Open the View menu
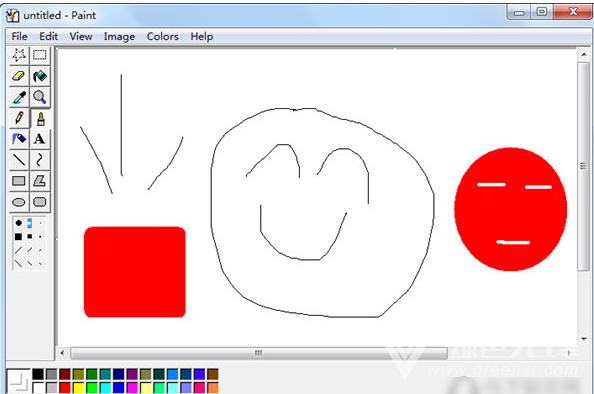Screen dimensions: 594x394 (x=81, y=36)
